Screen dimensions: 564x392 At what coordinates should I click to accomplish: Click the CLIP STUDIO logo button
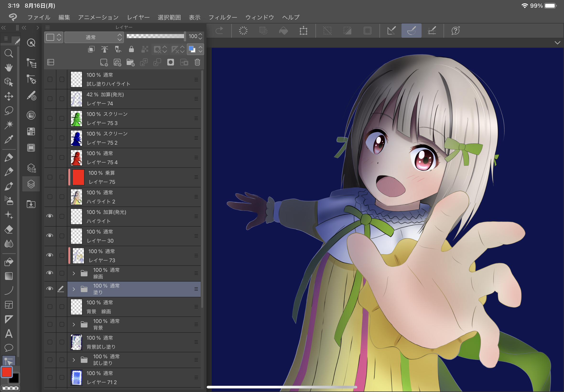pos(13,17)
